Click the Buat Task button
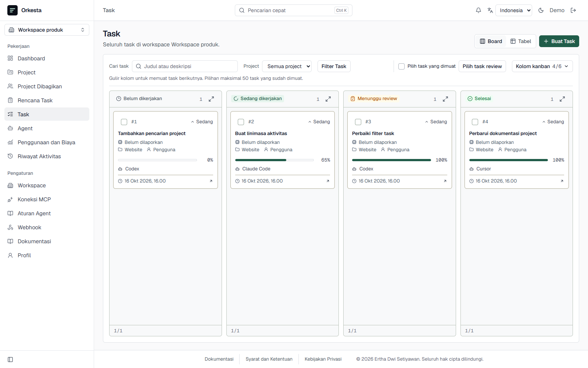The height and width of the screenshot is (368, 588). tap(559, 41)
